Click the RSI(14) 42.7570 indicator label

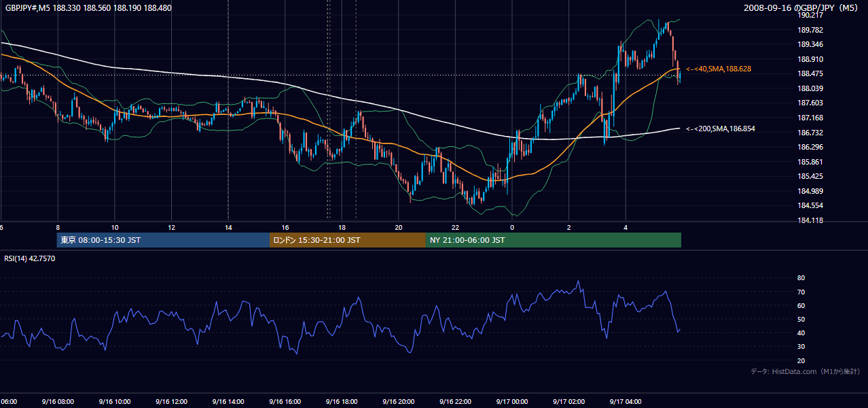[30, 258]
